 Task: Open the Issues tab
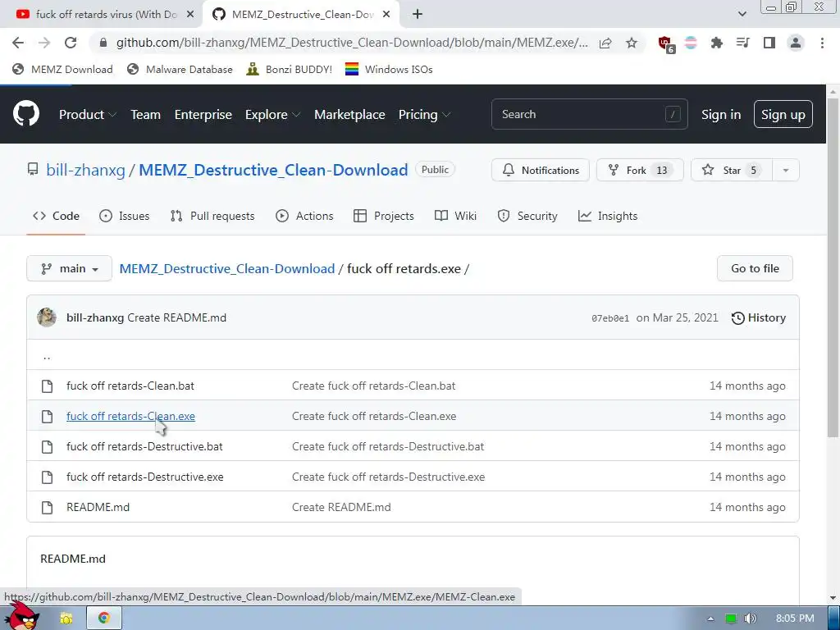click(x=125, y=216)
